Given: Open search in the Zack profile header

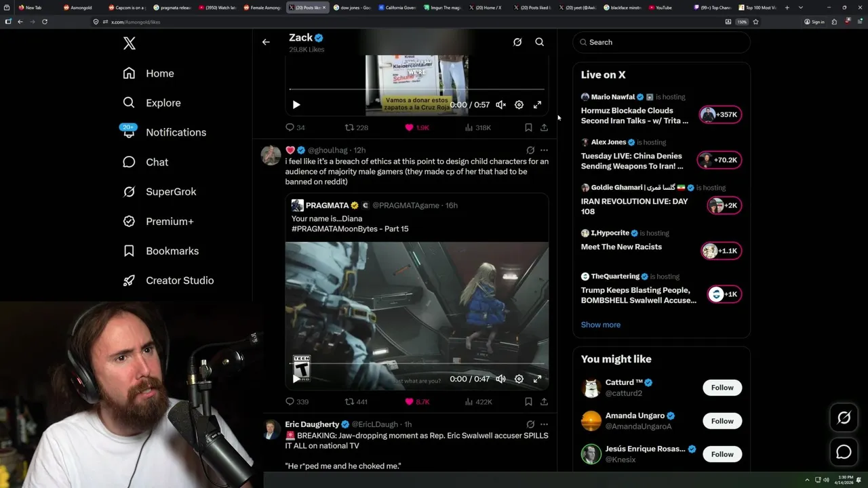Looking at the screenshot, I should click(x=540, y=42).
